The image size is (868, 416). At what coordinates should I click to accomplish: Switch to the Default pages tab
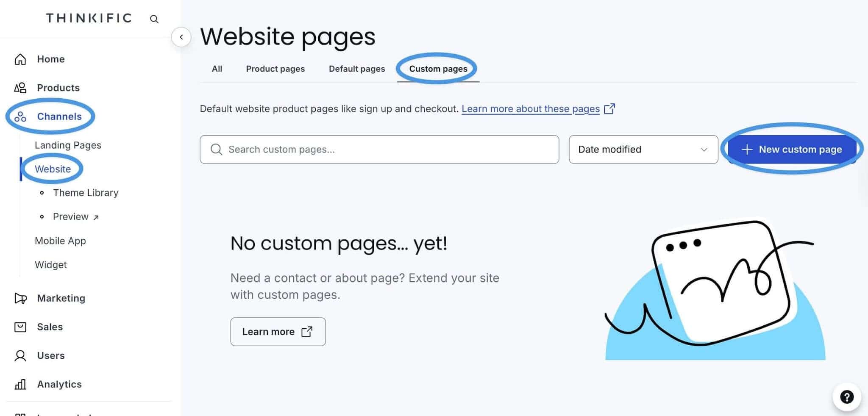pyautogui.click(x=357, y=69)
